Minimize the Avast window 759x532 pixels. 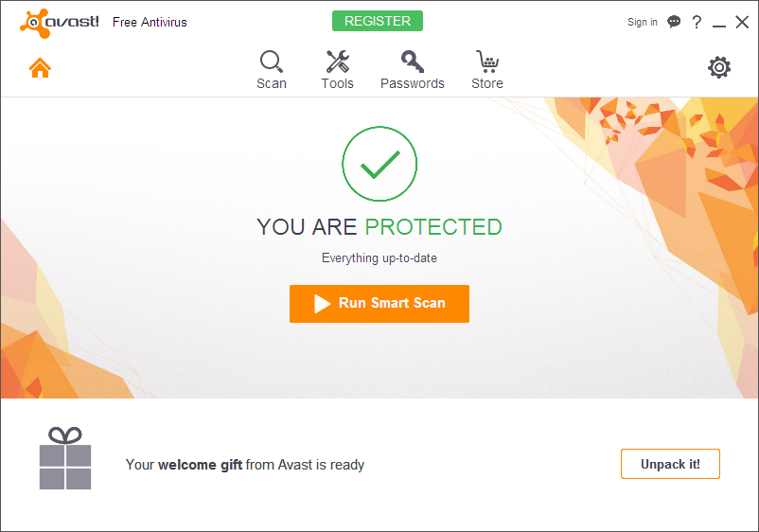(719, 23)
